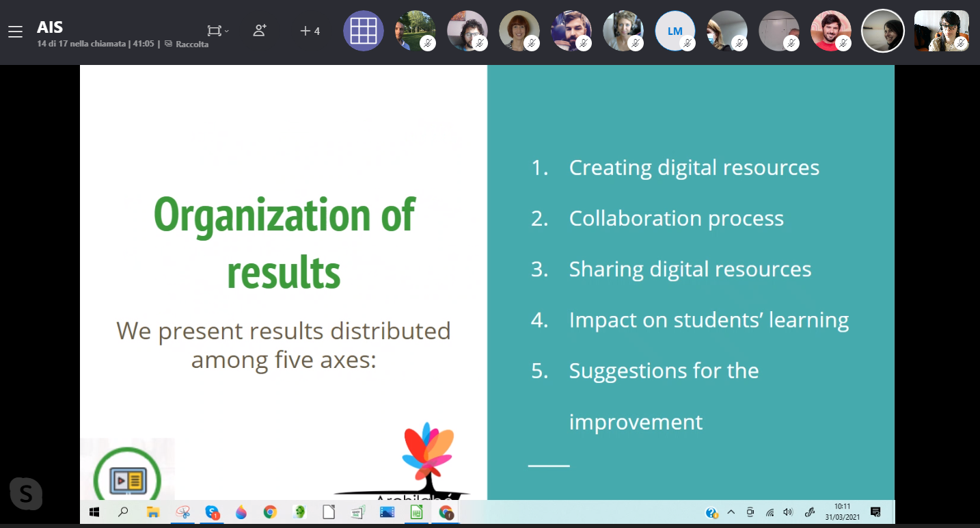Screen dimensions: 980x528
Task: Expand the hidden system tray icons
Action: point(731,512)
